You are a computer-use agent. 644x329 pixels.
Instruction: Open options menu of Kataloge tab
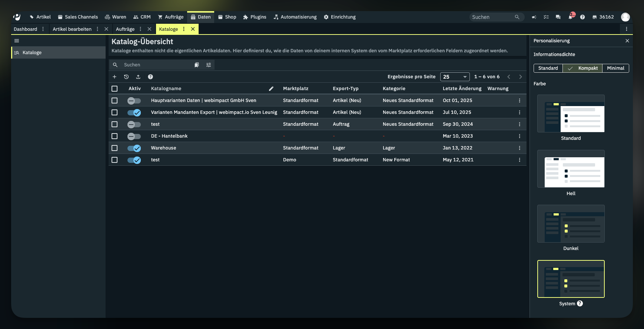[x=184, y=29]
